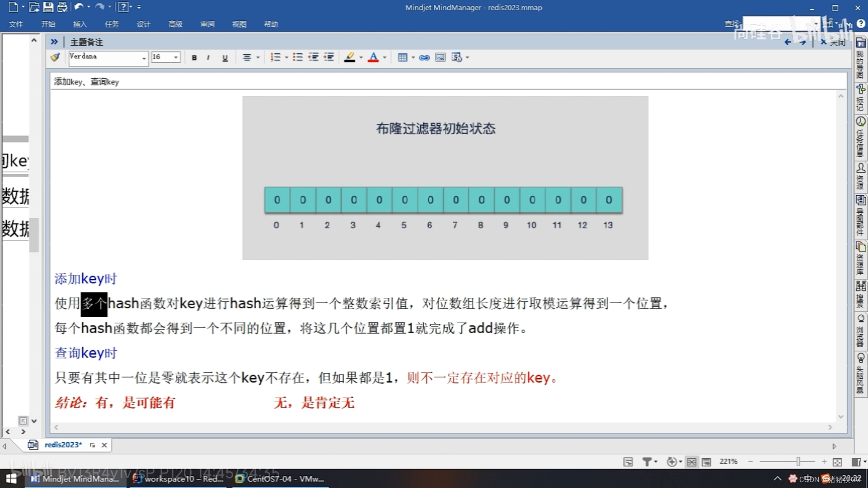Screen dimensions: 868x488
Task: Open the 任务 ribbon tab
Action: [x=112, y=24]
